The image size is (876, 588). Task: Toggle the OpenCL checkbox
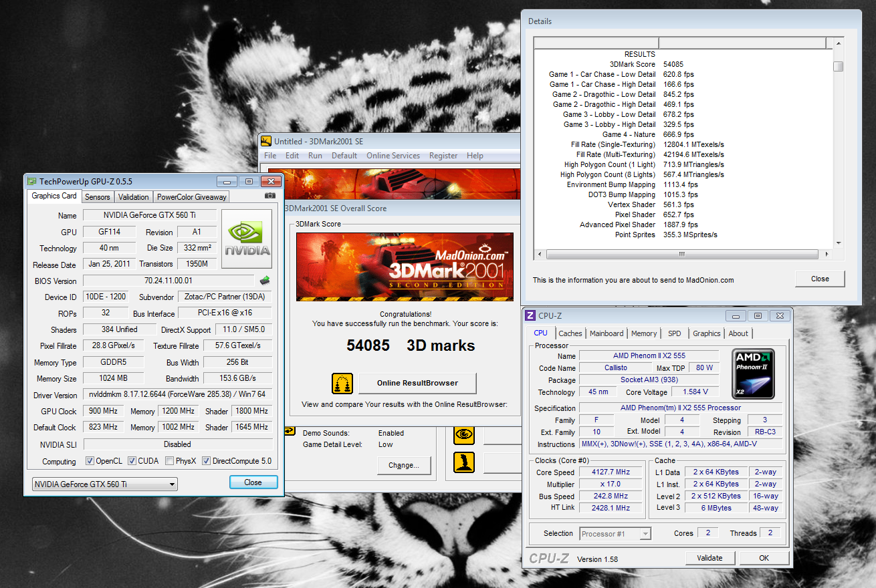pyautogui.click(x=90, y=461)
